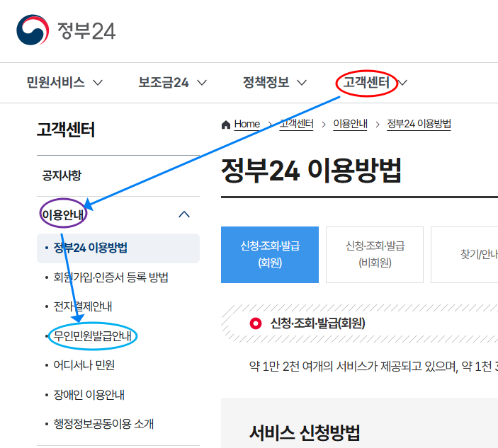Open the 정책정보 menu
Screen dimensions: 498x448
pyautogui.click(x=266, y=83)
